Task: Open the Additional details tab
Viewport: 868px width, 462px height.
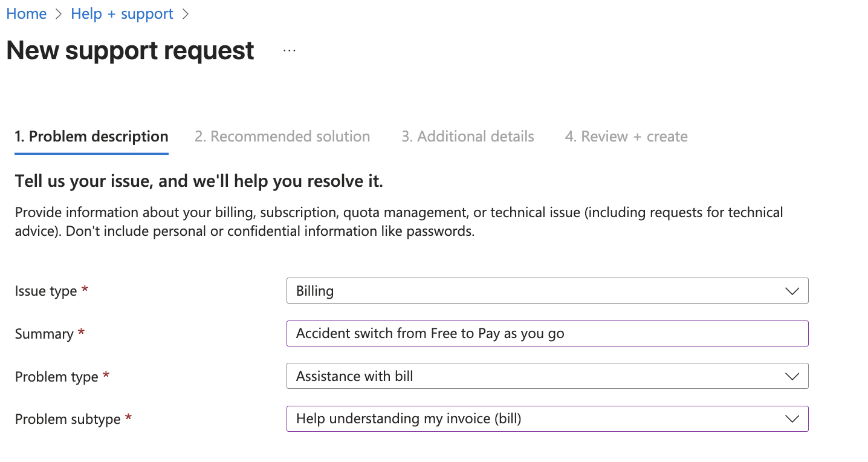Action: point(467,137)
